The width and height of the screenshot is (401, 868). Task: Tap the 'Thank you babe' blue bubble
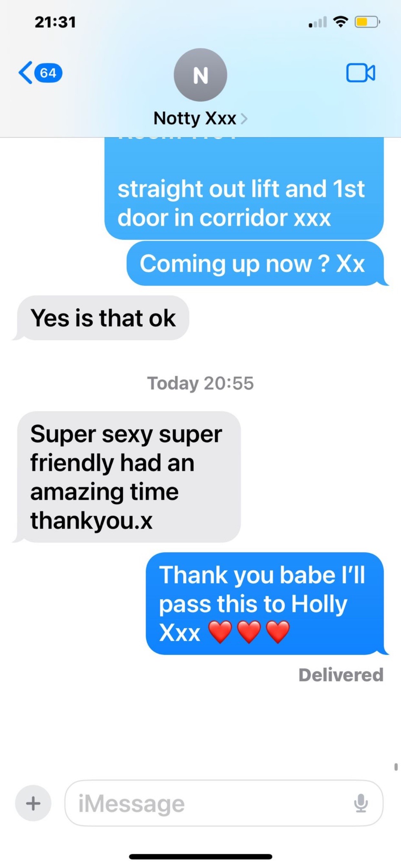click(265, 604)
